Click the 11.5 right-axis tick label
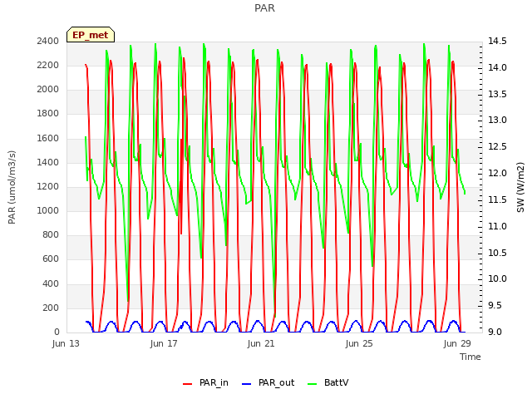The image size is (532, 399). (497, 199)
